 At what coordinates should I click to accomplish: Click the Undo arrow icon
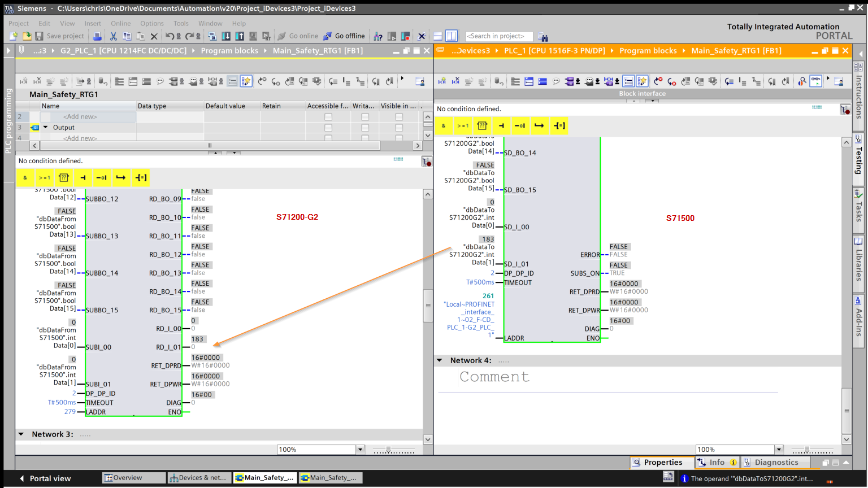(x=170, y=36)
